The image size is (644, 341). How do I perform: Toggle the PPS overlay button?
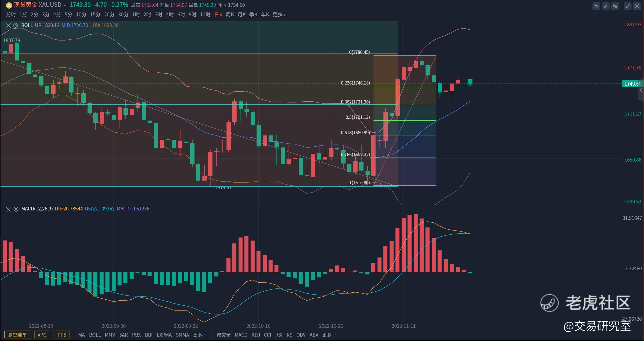pyautogui.click(x=62, y=335)
